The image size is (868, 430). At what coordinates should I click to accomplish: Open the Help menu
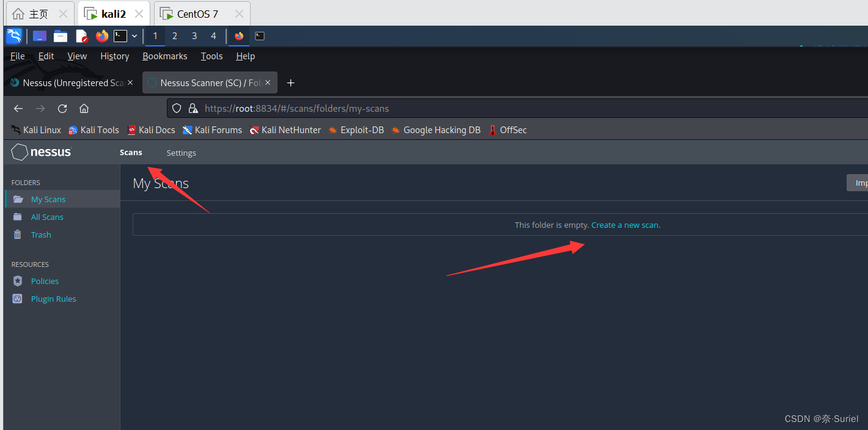245,56
